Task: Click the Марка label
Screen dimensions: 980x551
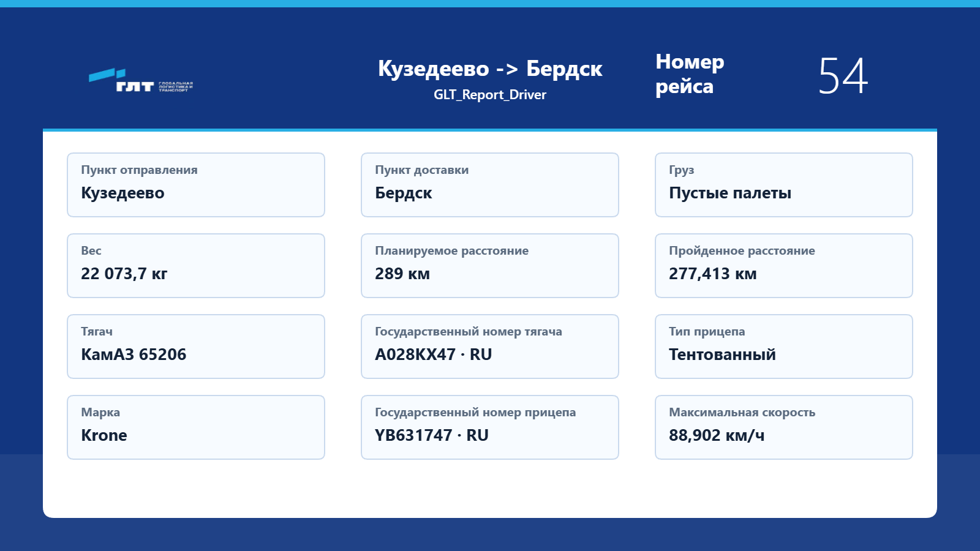Action: click(100, 413)
